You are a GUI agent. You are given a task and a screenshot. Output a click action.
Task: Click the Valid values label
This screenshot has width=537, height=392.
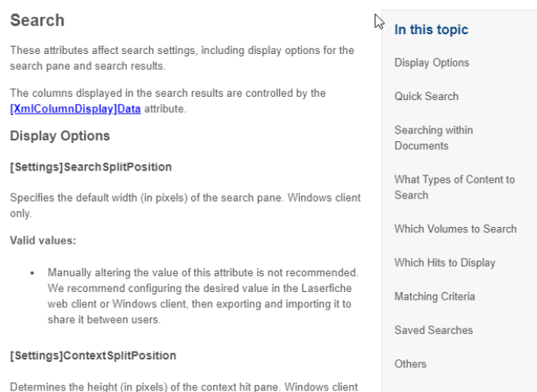[x=43, y=240]
